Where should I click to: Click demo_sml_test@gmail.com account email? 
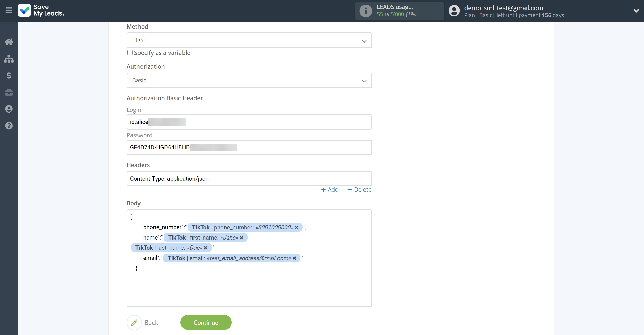coord(503,8)
